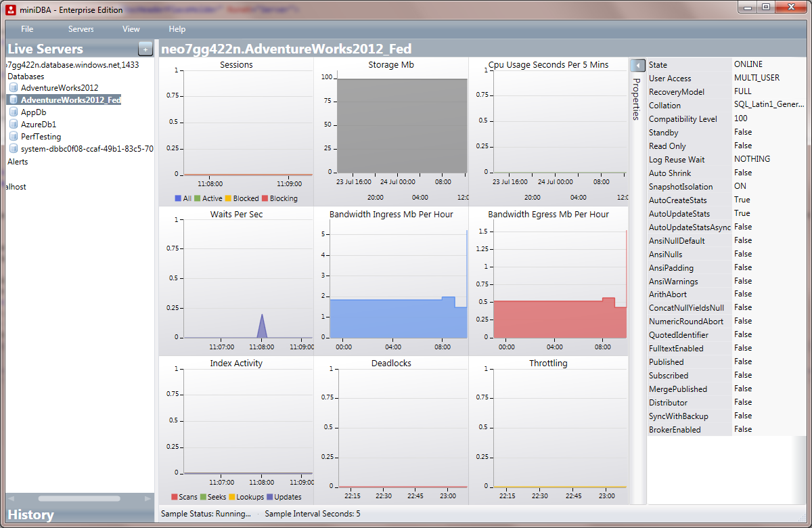Select the QuotedIdentifier property label
This screenshot has height=528, width=812.
[x=679, y=335]
